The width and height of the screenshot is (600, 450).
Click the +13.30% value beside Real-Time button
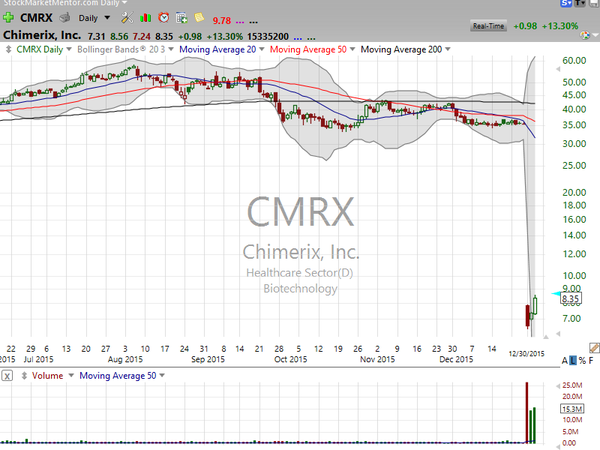pyautogui.click(x=561, y=26)
